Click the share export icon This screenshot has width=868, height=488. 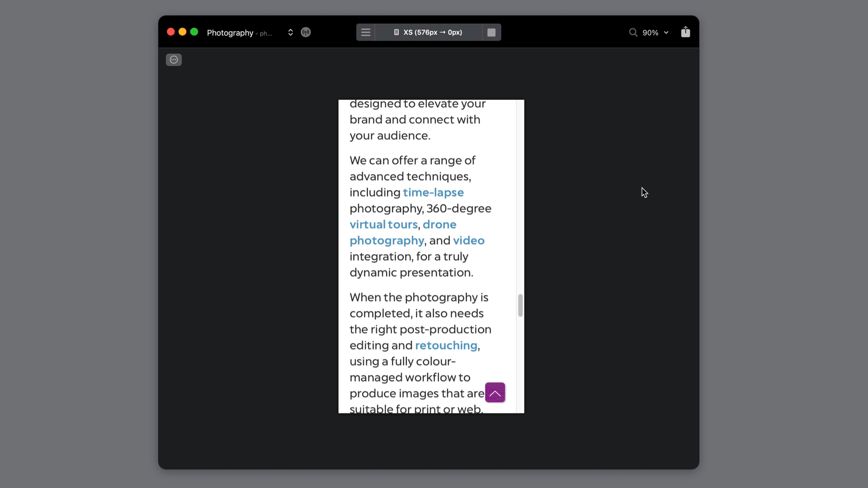(685, 32)
